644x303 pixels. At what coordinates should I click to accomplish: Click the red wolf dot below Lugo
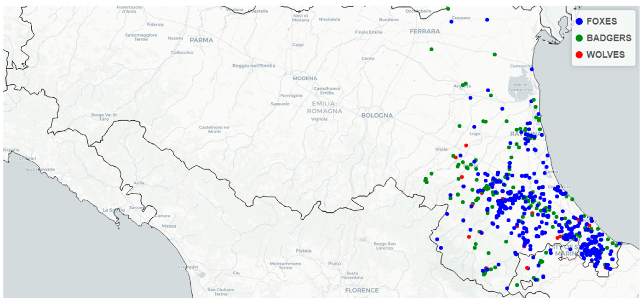(466, 145)
